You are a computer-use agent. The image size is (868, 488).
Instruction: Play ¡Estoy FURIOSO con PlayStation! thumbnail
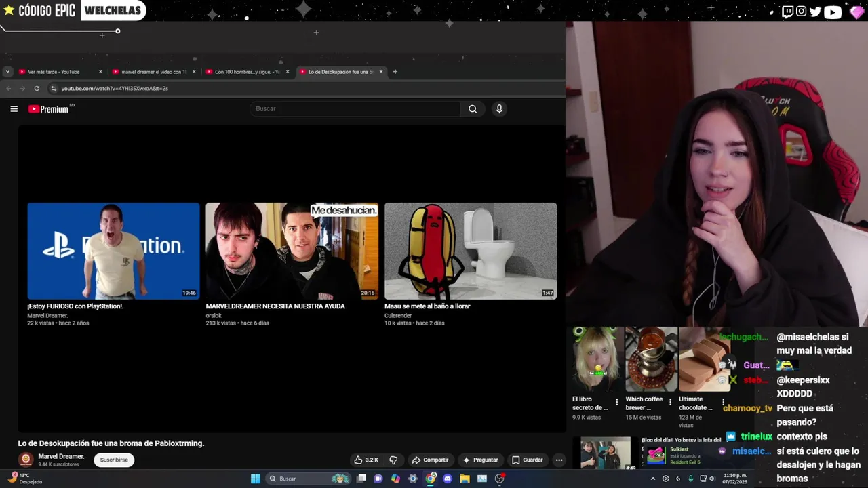(113, 251)
